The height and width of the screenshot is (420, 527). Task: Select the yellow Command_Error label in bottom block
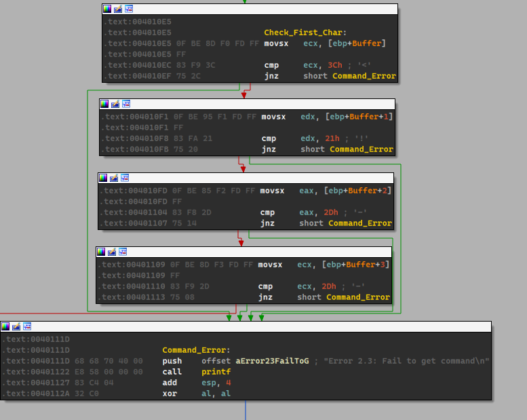click(196, 350)
